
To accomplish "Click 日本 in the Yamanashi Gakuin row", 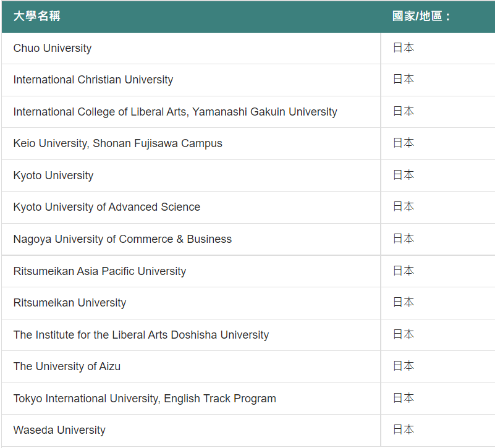I will [404, 111].
